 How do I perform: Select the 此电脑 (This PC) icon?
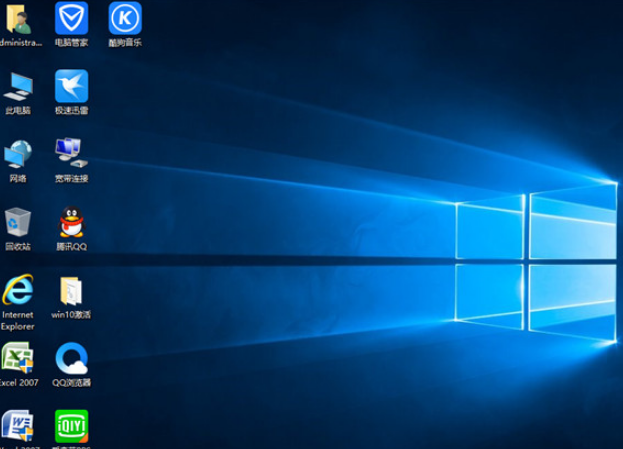point(18,86)
